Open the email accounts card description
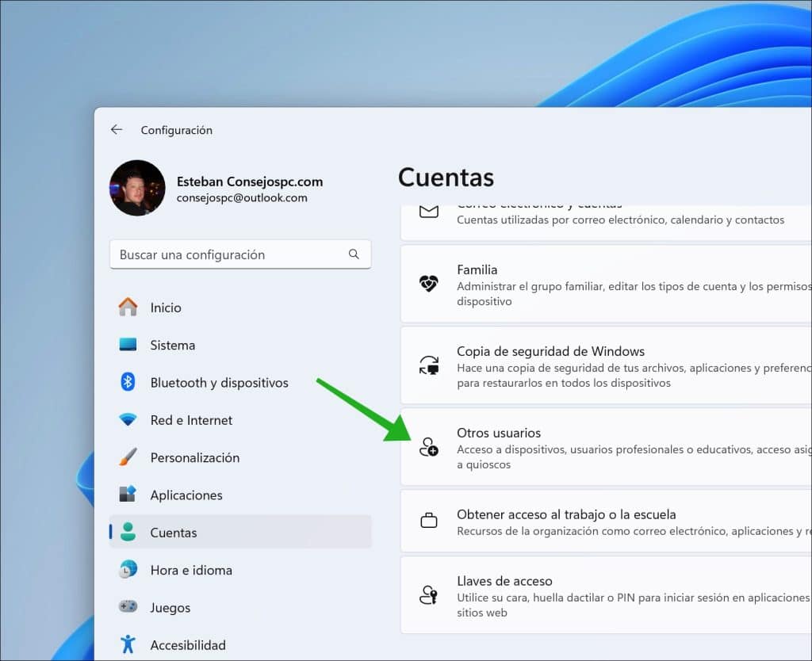812x661 pixels. coord(620,220)
